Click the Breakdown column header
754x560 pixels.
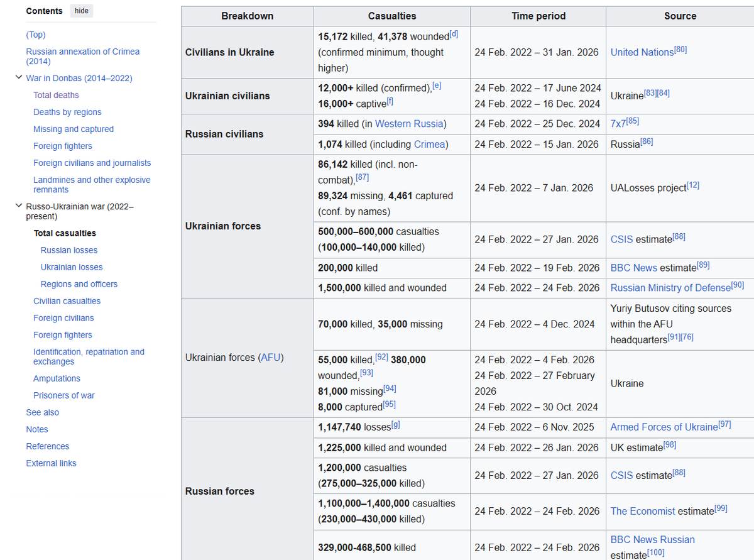click(x=248, y=16)
